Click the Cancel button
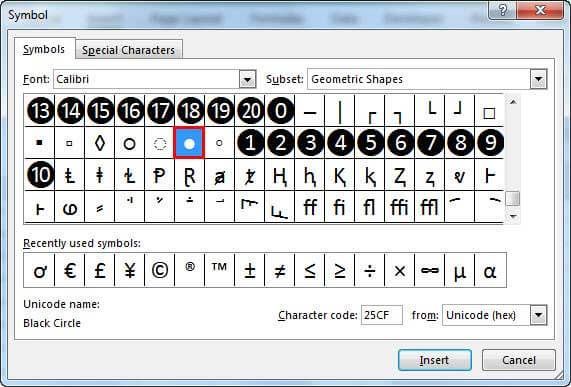571x387 pixels. (519, 360)
